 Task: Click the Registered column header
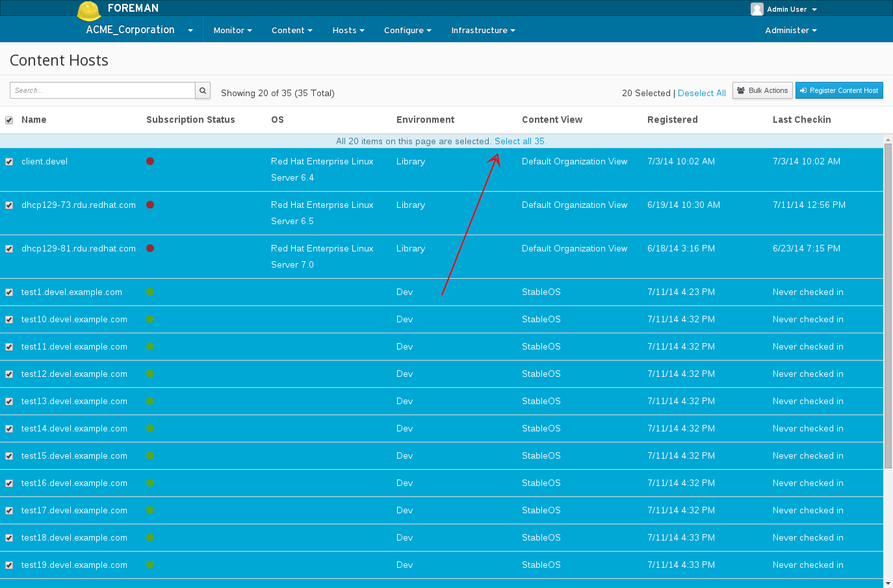pos(672,120)
